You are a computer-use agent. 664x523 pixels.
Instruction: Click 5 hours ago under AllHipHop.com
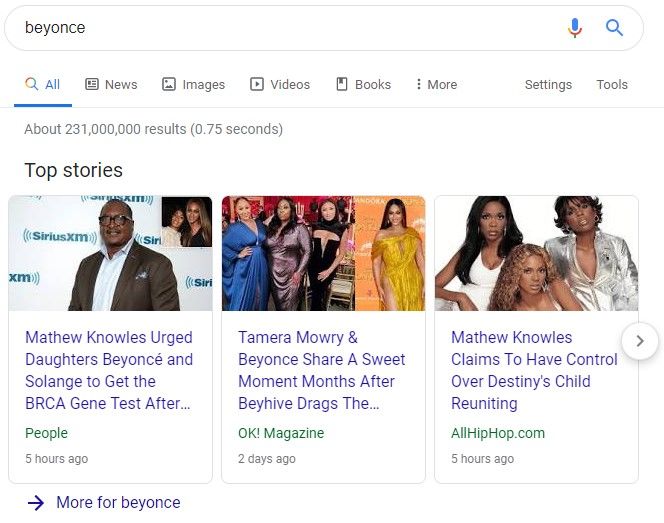click(482, 459)
